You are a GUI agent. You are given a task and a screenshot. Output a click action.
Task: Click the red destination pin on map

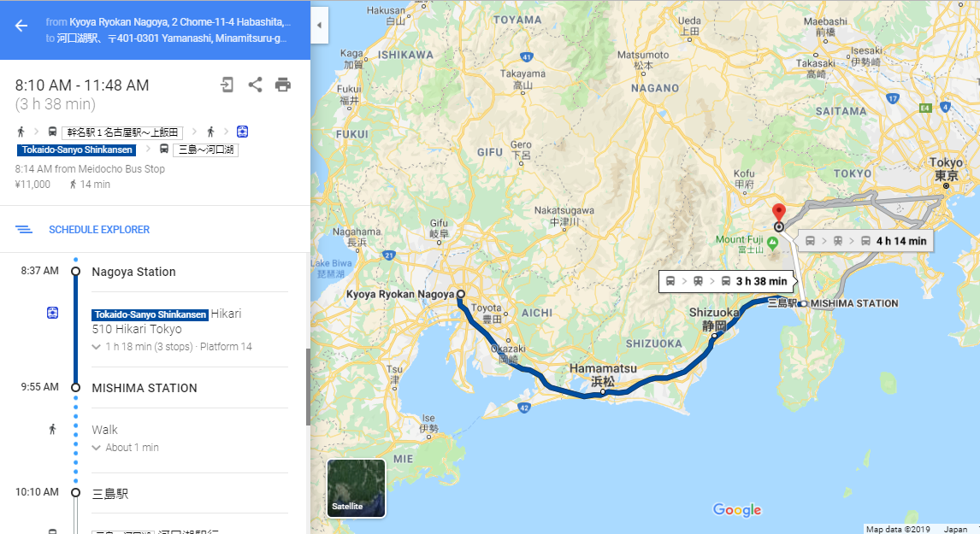point(779,213)
